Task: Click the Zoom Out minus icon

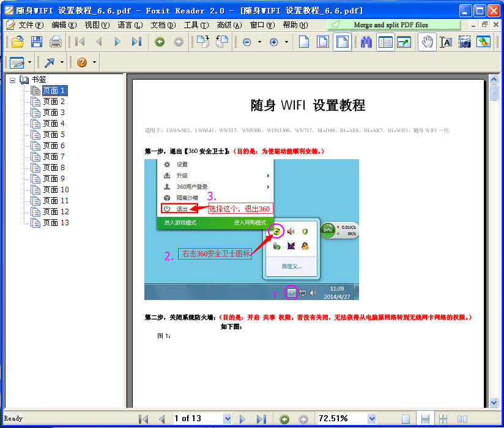Action: point(247,42)
